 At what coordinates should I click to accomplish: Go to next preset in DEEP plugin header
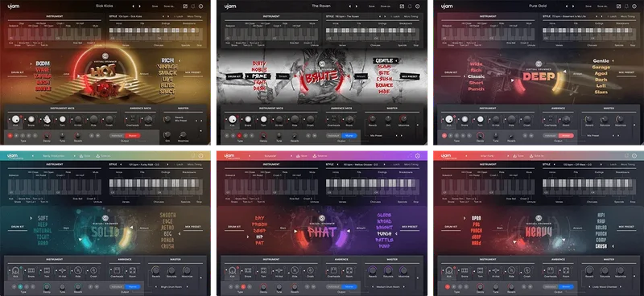pos(574,6)
